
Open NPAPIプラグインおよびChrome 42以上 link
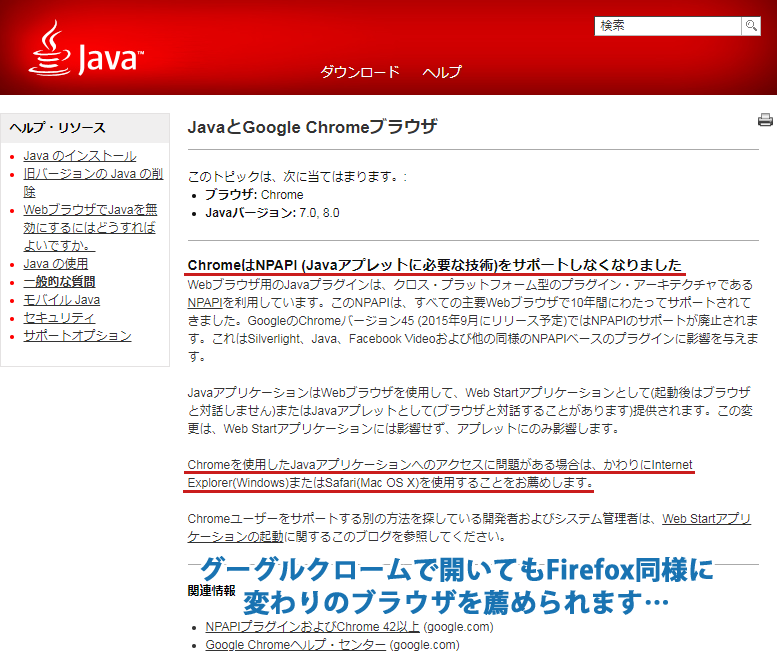[312, 627]
